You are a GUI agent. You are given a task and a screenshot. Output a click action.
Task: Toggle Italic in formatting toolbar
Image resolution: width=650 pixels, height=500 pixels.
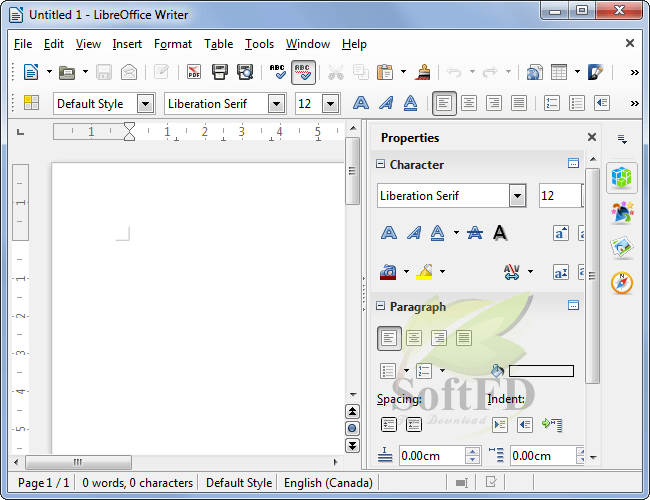(x=386, y=103)
